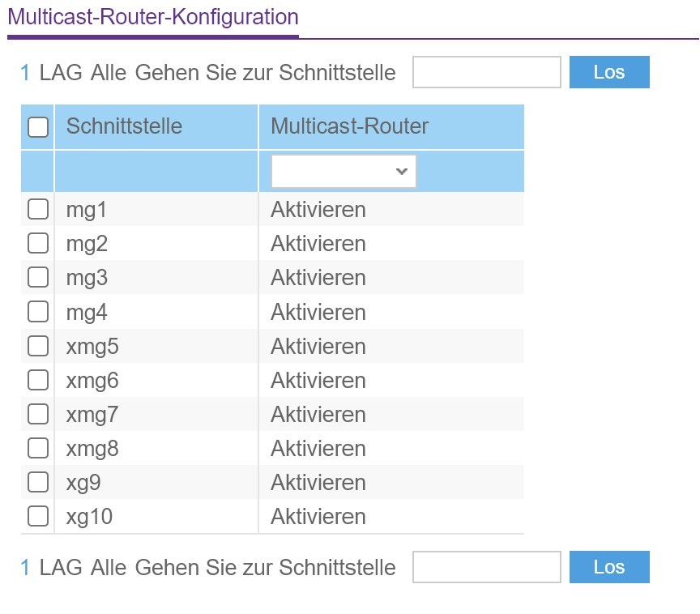Click the top Los button
The height and width of the screenshot is (614, 700).
tap(609, 72)
